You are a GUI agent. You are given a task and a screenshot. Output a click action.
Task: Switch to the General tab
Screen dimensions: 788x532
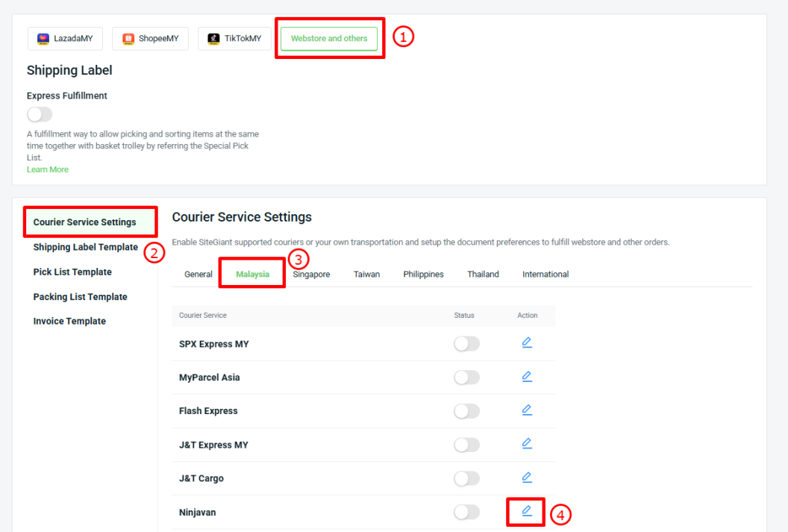pos(198,275)
